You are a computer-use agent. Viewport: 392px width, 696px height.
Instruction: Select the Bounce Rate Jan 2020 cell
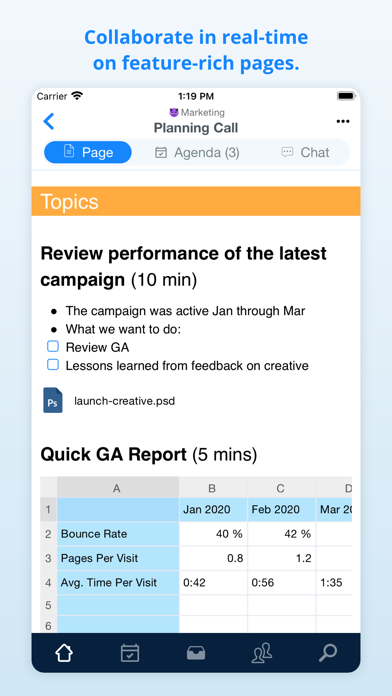point(213,534)
